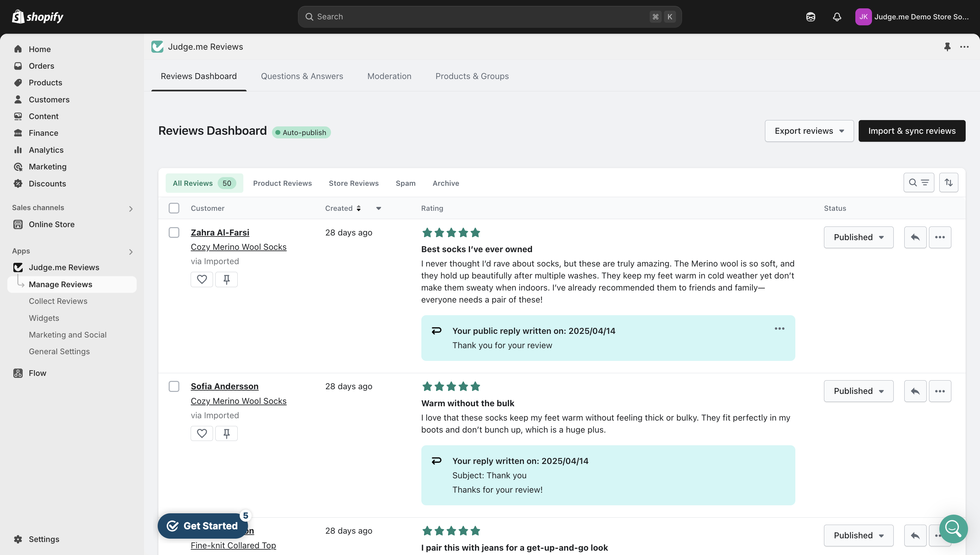Screen dimensions: 980x555
Task: Focus the top Search field
Action: click(489, 17)
